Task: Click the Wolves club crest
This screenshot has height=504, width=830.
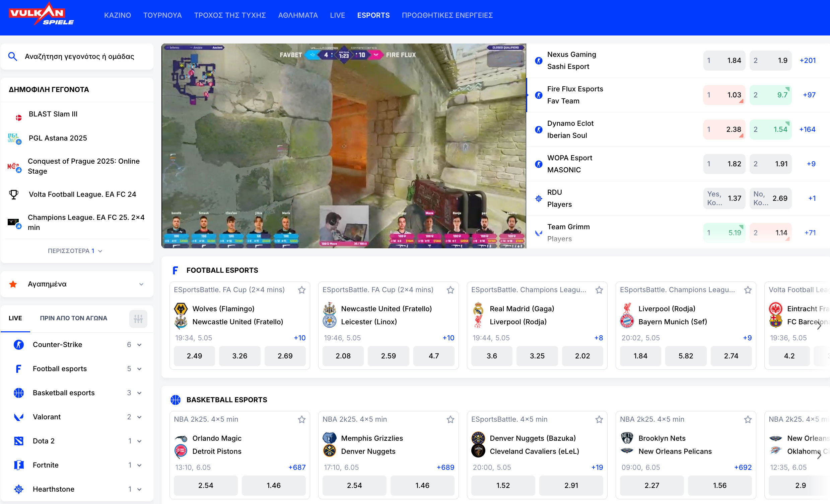Action: [181, 309]
